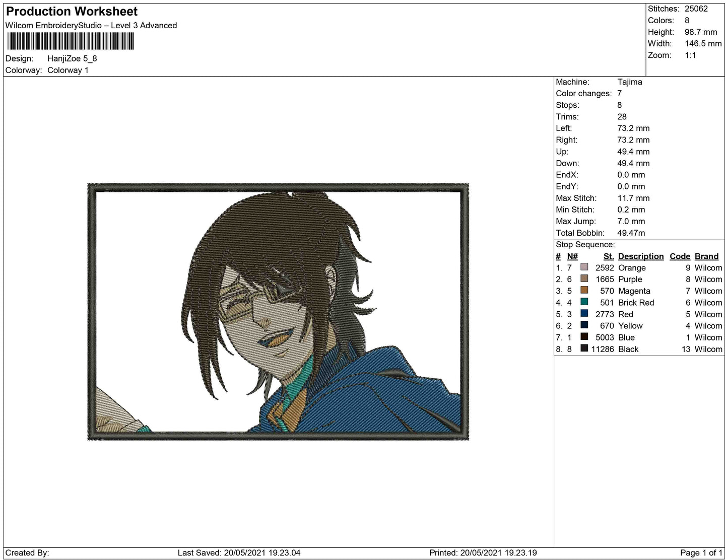Select the "Right:" label
The width and height of the screenshot is (728, 560).
(567, 140)
